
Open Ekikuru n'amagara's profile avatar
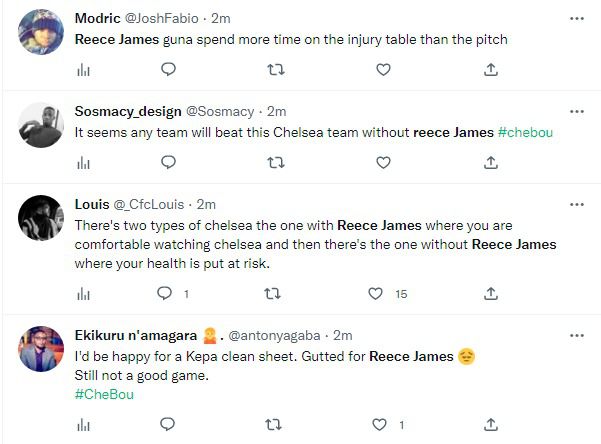[x=42, y=347]
